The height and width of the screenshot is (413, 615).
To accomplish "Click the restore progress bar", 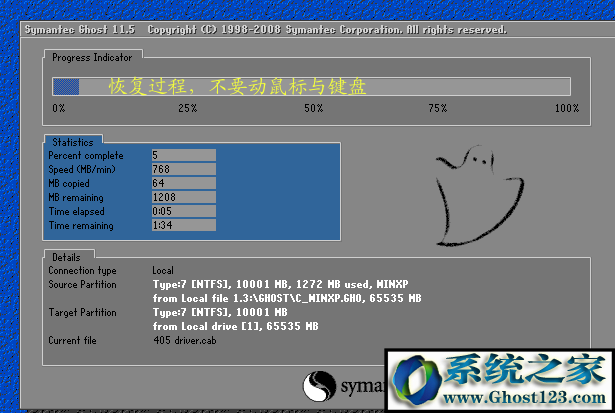I will tap(311, 86).
